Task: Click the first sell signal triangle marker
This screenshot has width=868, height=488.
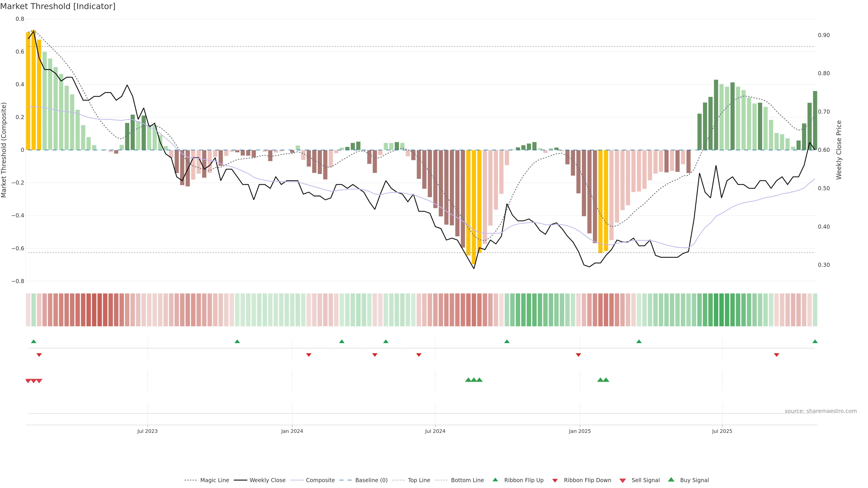Action: coord(28,381)
